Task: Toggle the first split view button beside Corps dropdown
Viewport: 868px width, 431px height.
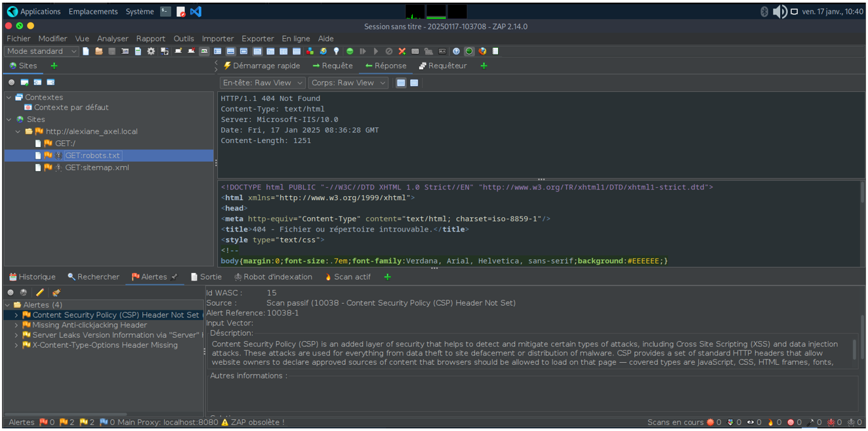Action: point(401,83)
